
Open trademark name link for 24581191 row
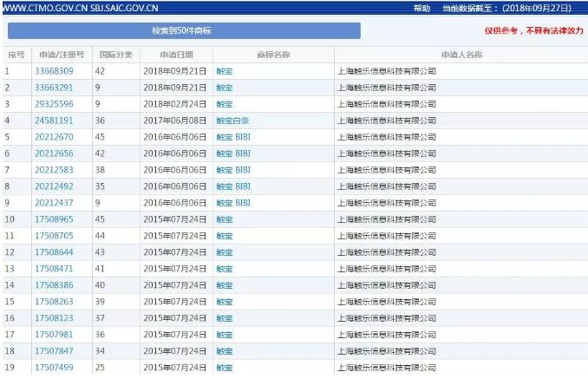232,121
